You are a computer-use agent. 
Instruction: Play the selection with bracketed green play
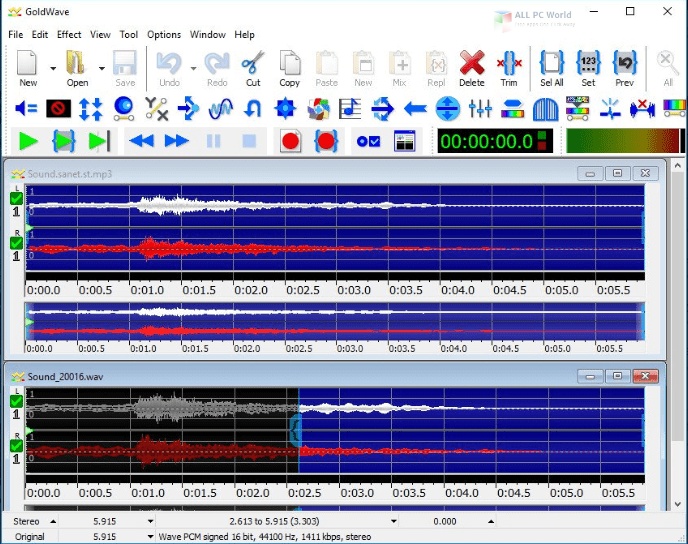pyautogui.click(x=64, y=141)
